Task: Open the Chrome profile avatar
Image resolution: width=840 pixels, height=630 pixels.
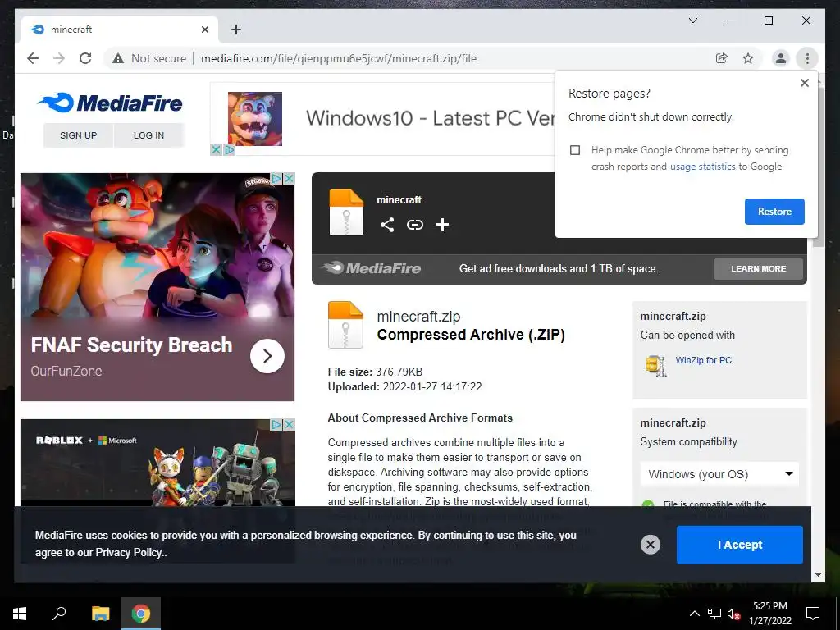Action: [x=781, y=58]
